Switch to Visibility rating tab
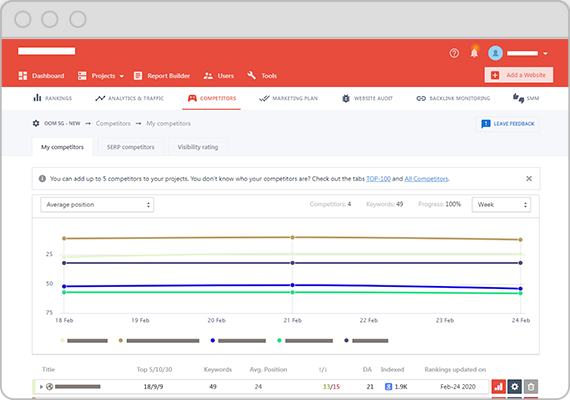 [x=198, y=147]
